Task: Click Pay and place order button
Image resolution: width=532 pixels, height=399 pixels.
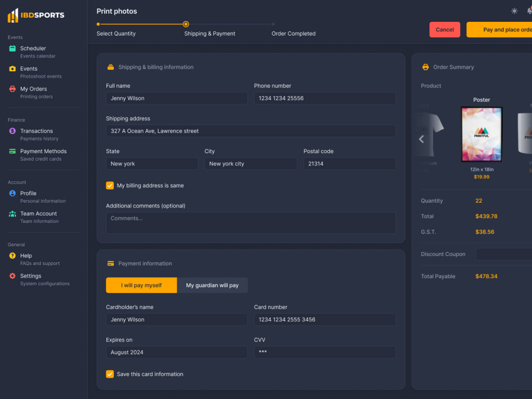Action: 500,30
